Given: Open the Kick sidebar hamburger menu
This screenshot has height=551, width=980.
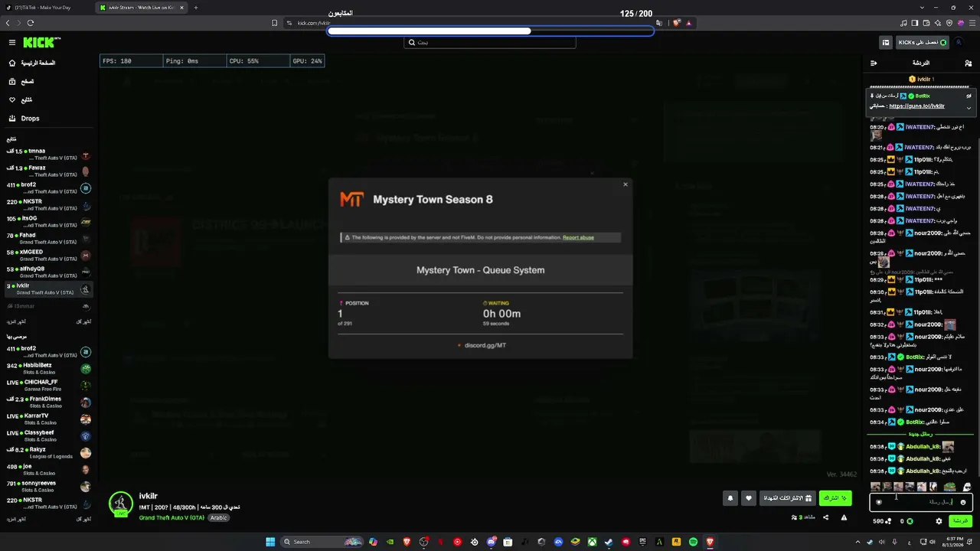Looking at the screenshot, I should coord(12,43).
